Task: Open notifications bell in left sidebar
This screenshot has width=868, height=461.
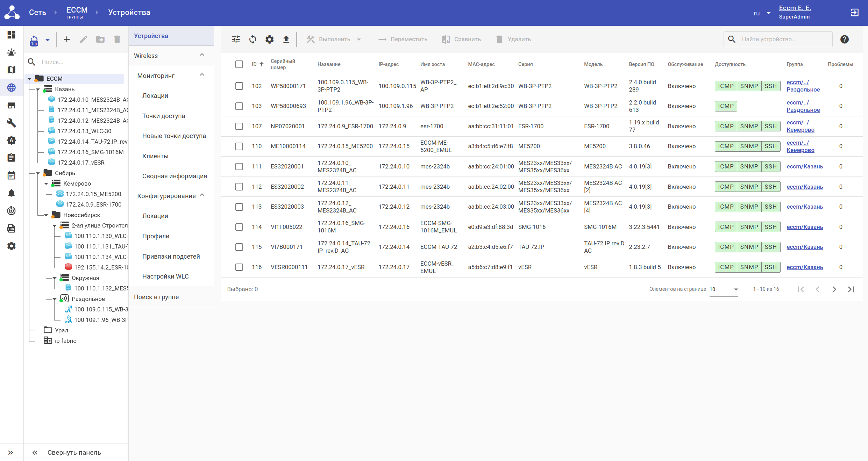Action: [x=11, y=193]
